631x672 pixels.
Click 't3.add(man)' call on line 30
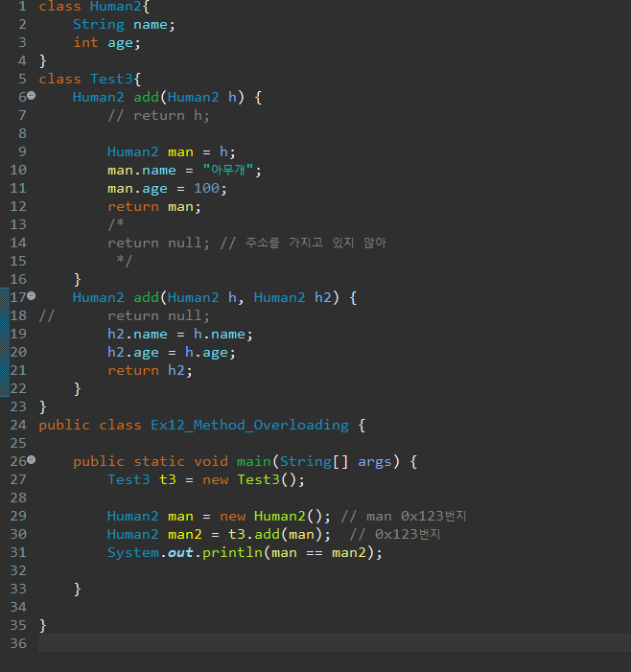276,534
